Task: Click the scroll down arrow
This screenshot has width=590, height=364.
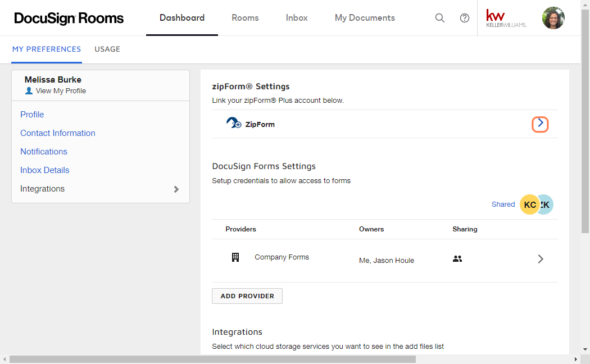Action: click(585, 349)
